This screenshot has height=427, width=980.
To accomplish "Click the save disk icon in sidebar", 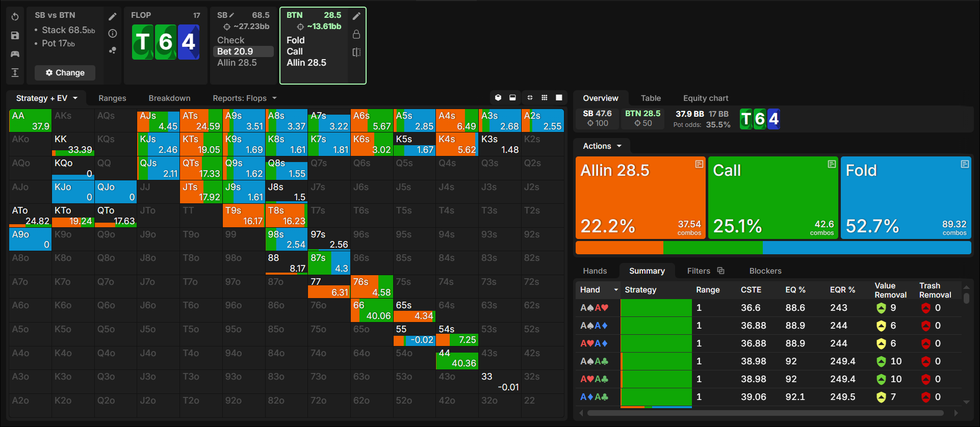I will (x=15, y=35).
